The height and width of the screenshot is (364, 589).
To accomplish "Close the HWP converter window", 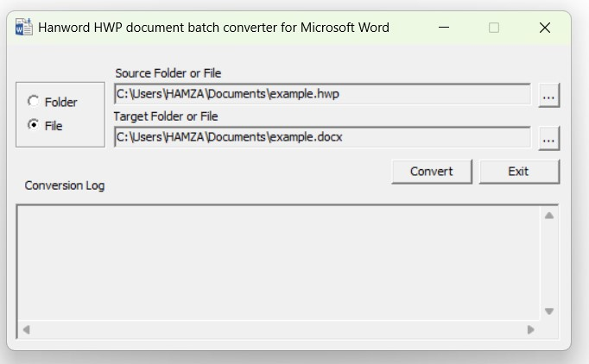I will coord(545,28).
